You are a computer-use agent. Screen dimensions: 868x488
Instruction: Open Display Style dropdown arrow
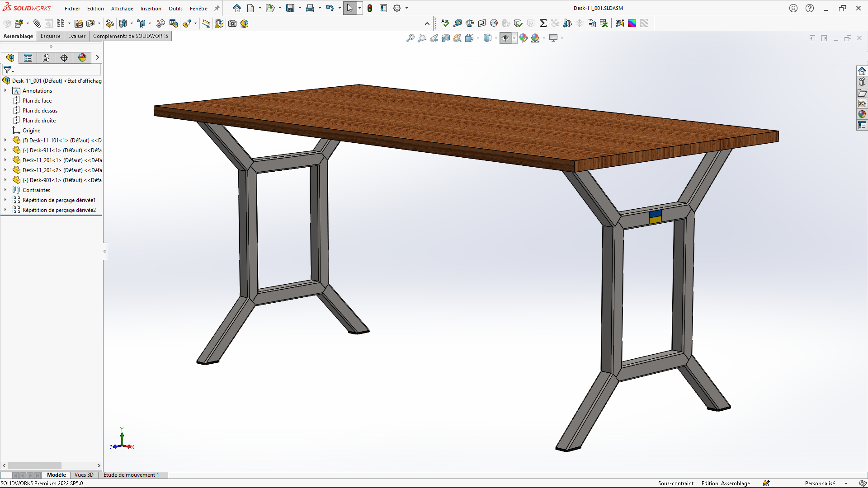point(496,38)
